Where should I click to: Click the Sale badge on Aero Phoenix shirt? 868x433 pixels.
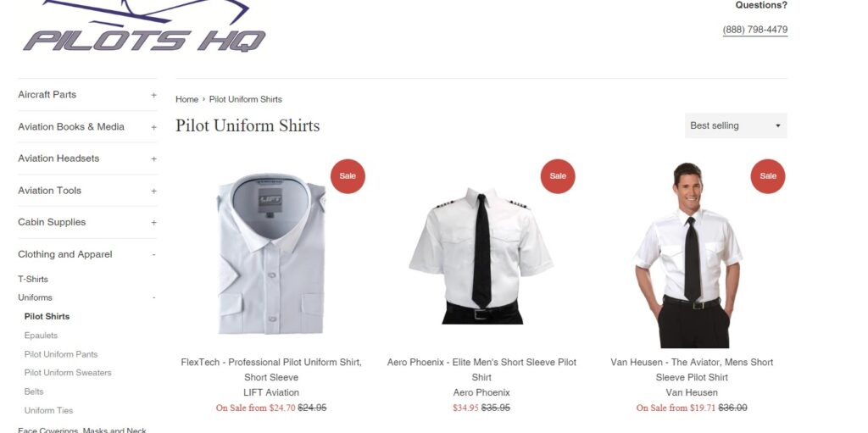(558, 176)
